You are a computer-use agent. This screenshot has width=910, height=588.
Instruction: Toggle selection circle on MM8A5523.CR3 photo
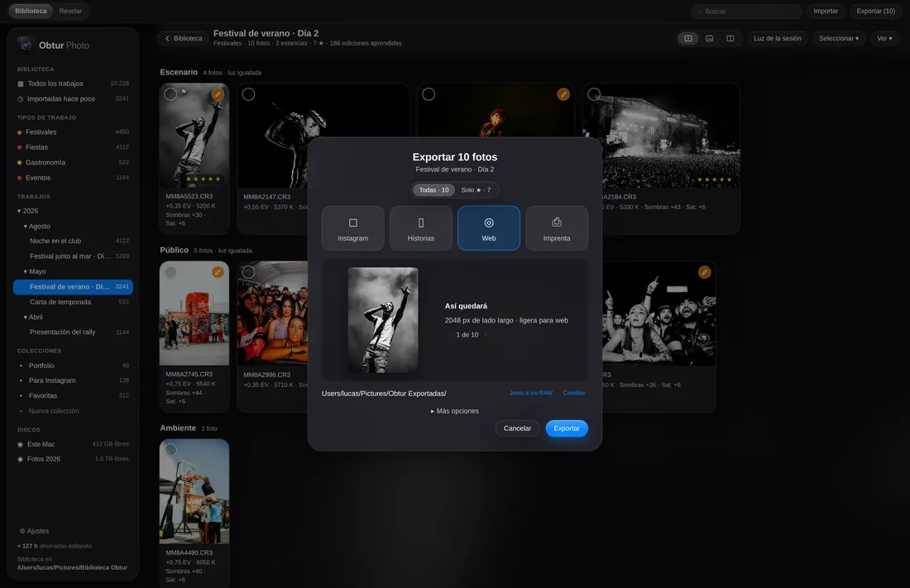(170, 94)
